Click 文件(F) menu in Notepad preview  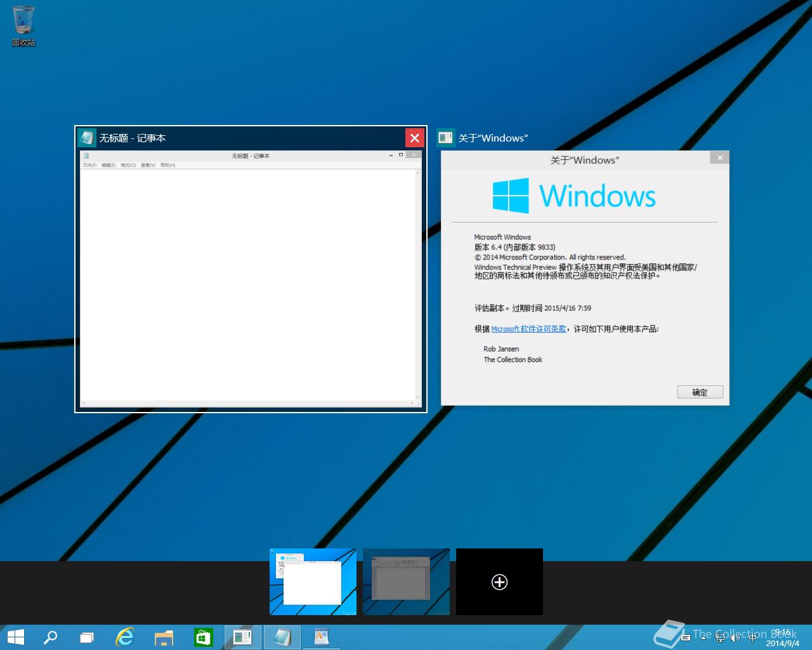(x=89, y=165)
